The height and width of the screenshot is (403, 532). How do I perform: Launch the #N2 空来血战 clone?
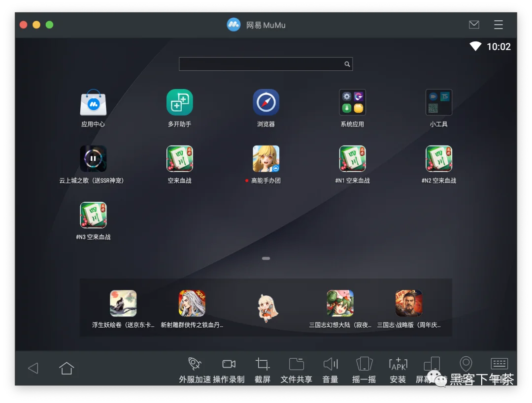[x=439, y=158]
